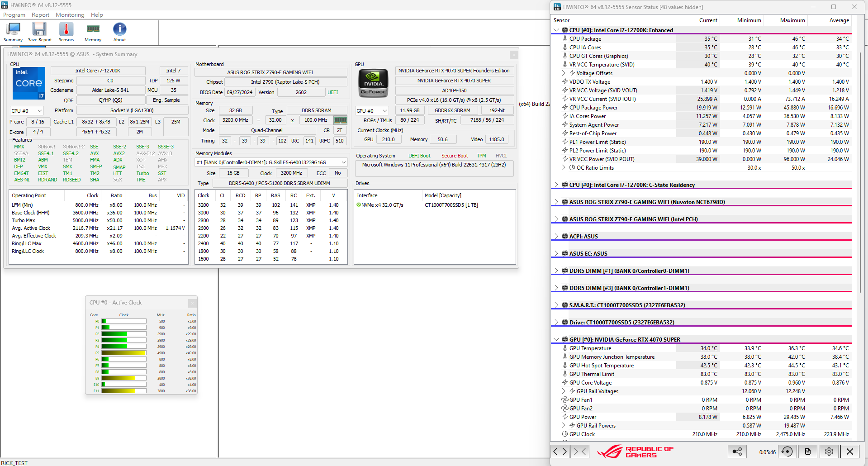Close the CPU #0 Active Clock window
The image size is (868, 466).
pyautogui.click(x=192, y=303)
